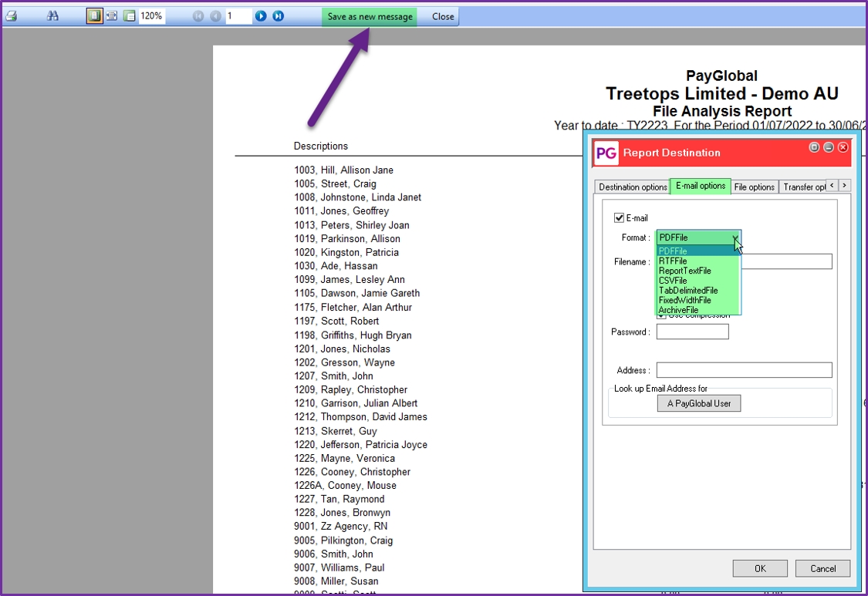
Task: Go to the first page
Action: 198,16
